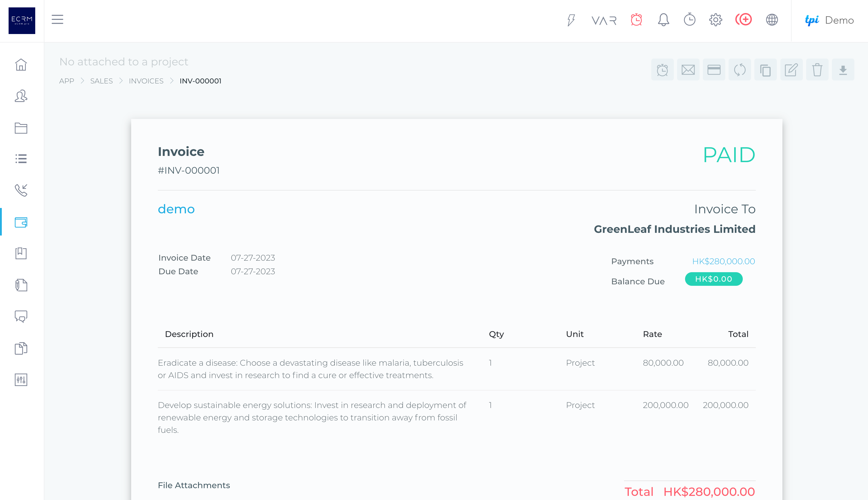Click the Develop sustainable energy description

[x=312, y=417]
